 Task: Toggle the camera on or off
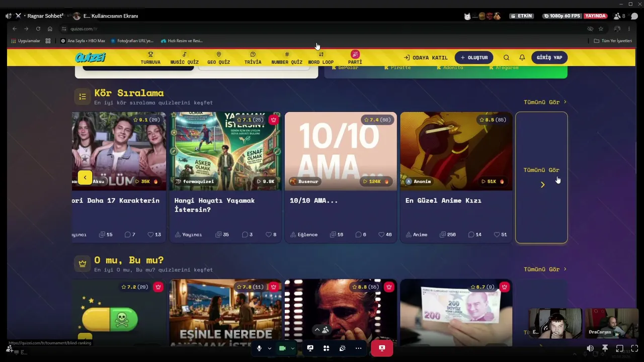282,348
